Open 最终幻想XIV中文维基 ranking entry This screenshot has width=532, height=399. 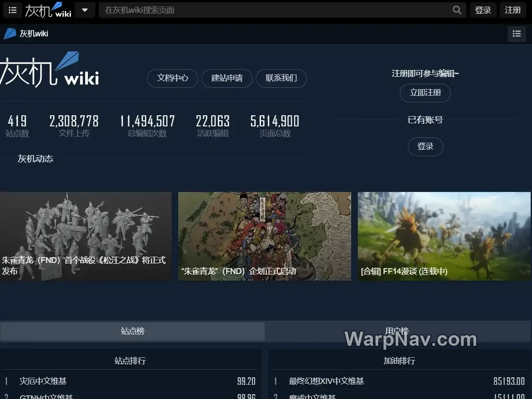coord(326,381)
